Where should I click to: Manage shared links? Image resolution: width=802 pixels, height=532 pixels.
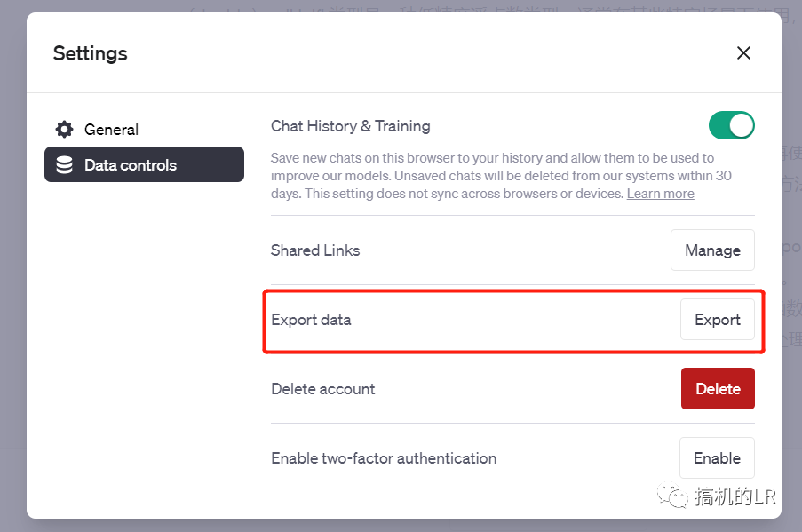(x=712, y=250)
